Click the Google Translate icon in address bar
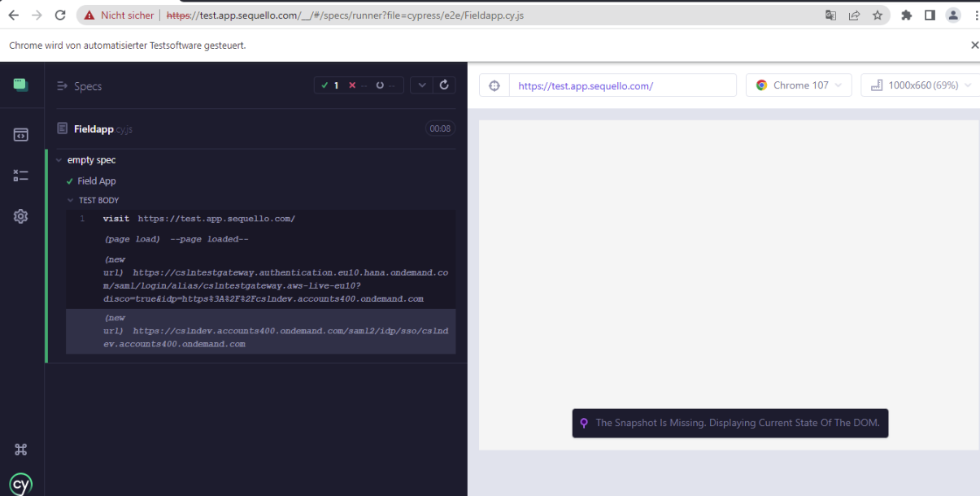The height and width of the screenshot is (496, 980). pos(830,15)
